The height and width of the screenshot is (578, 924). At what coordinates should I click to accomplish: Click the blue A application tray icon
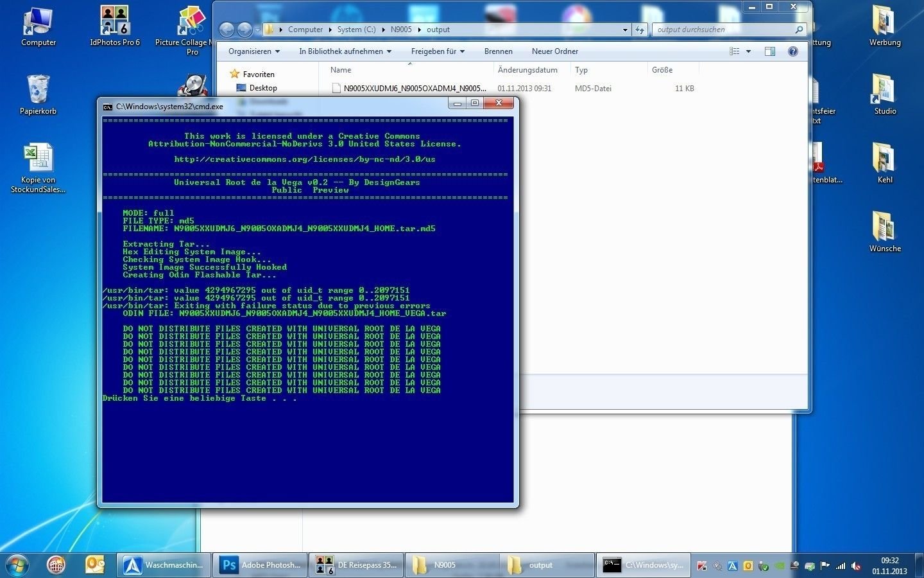click(733, 566)
